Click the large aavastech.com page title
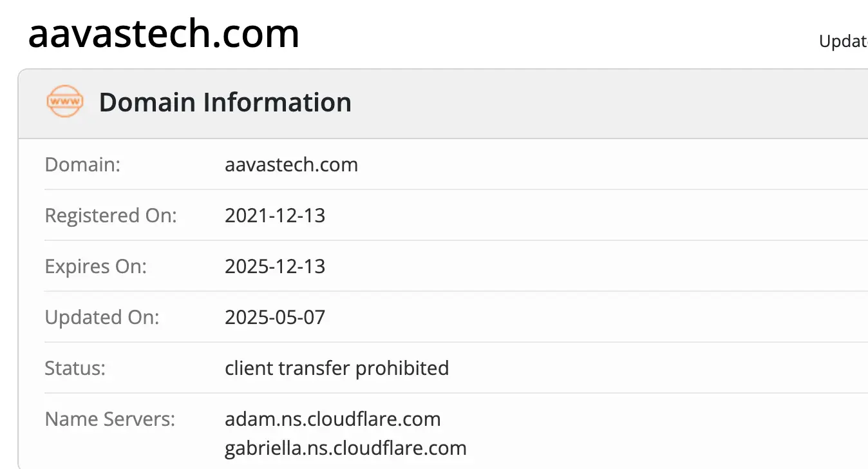The image size is (868, 469). tap(164, 33)
